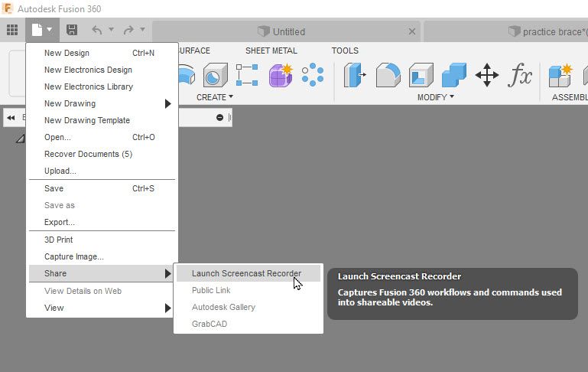Select the Hole tool icon
Screen dimensions: 588x372
216,75
